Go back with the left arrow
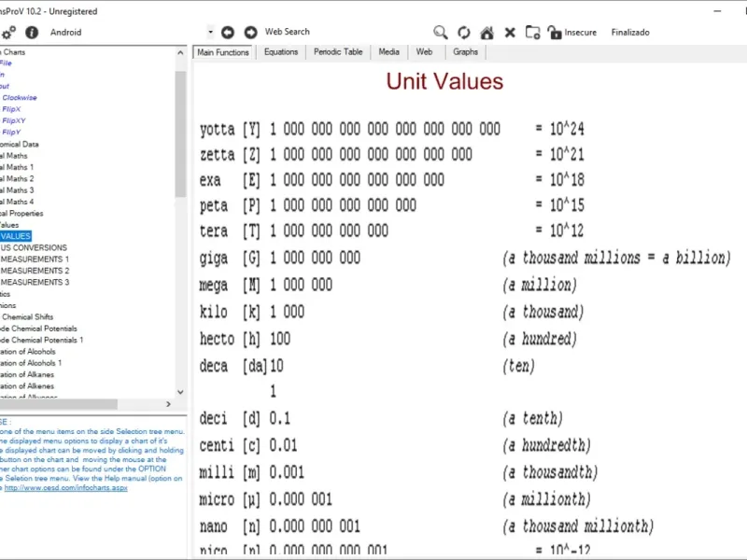747x560 pixels. (228, 33)
